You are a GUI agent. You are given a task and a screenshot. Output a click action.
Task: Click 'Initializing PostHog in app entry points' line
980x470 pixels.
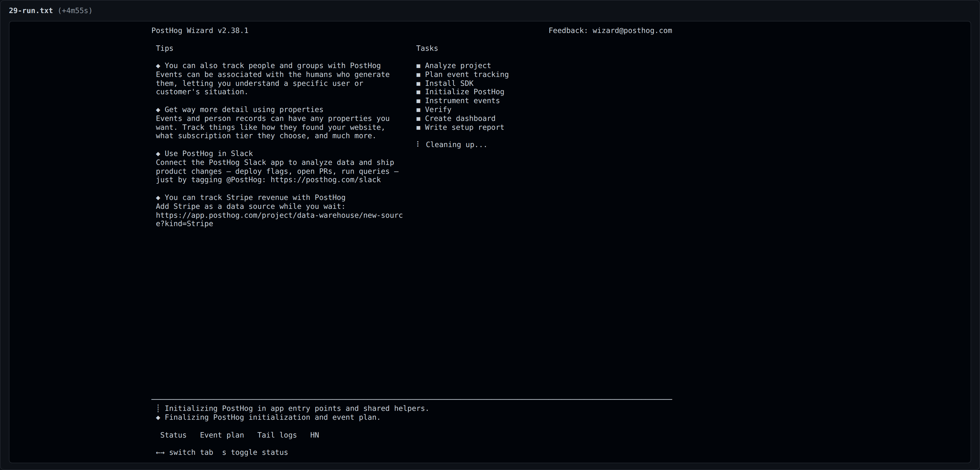(x=297, y=409)
